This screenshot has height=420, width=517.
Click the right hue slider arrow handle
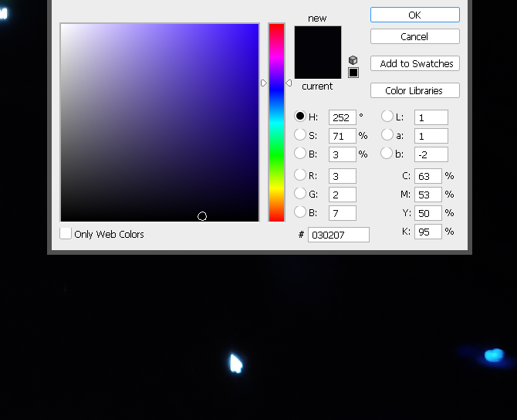(289, 83)
